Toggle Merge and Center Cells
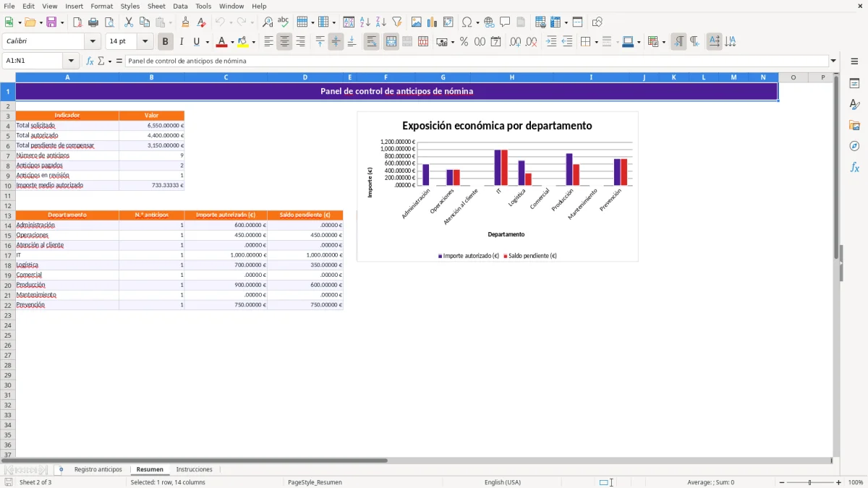 click(x=391, y=42)
